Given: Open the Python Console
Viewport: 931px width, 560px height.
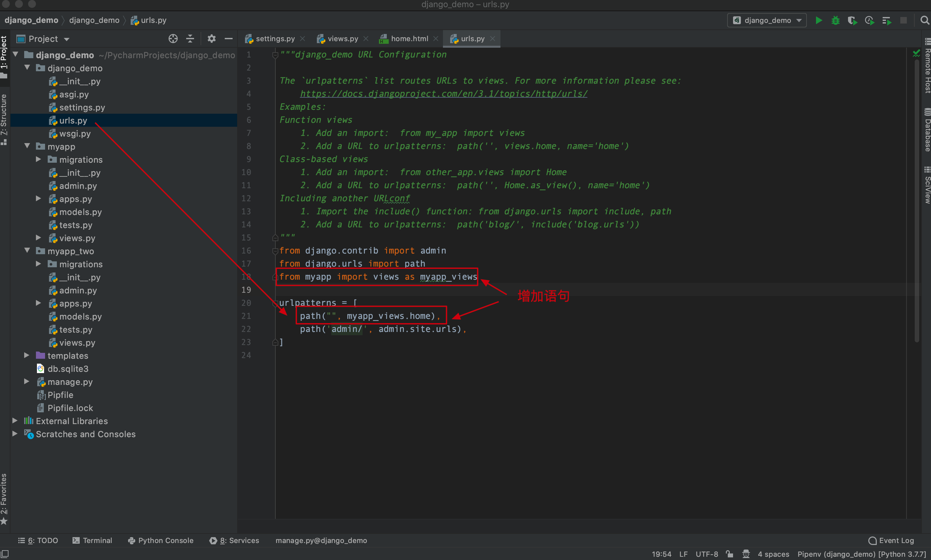Looking at the screenshot, I should point(161,540).
